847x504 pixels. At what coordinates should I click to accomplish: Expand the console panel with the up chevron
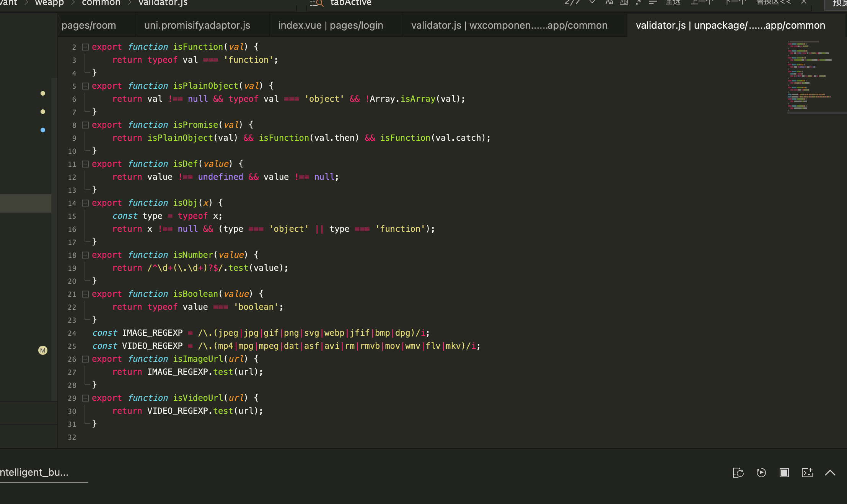point(830,473)
